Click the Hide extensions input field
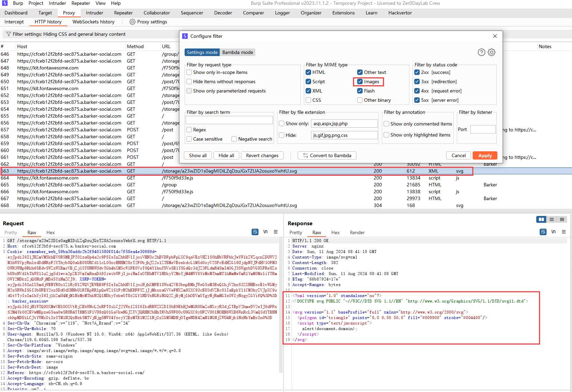Screen dimensions: 572x392 344,135
